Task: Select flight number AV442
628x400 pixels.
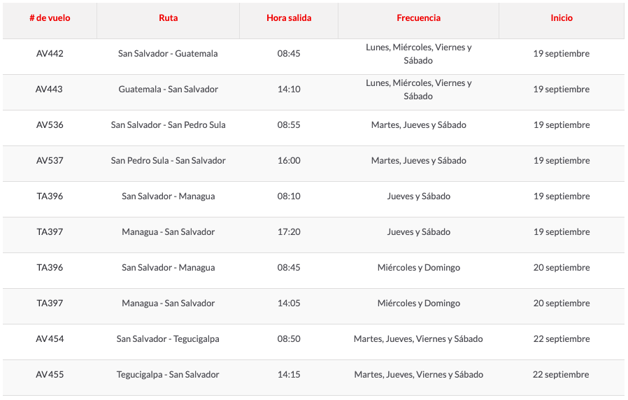Action: pos(49,54)
